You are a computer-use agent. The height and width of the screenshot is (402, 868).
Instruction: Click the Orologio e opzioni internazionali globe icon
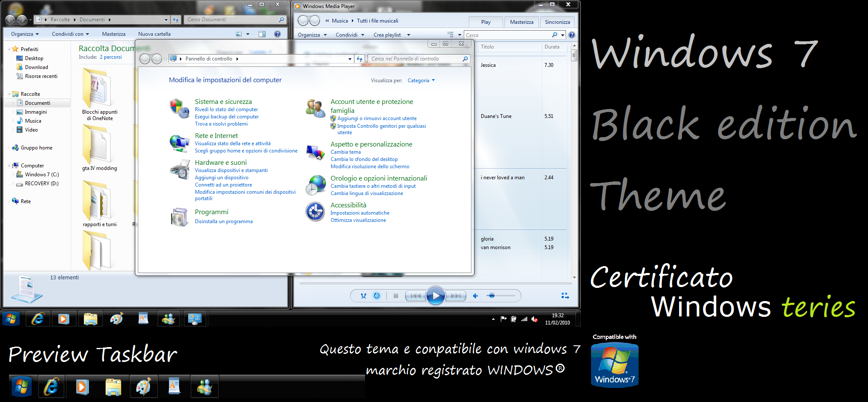(315, 185)
